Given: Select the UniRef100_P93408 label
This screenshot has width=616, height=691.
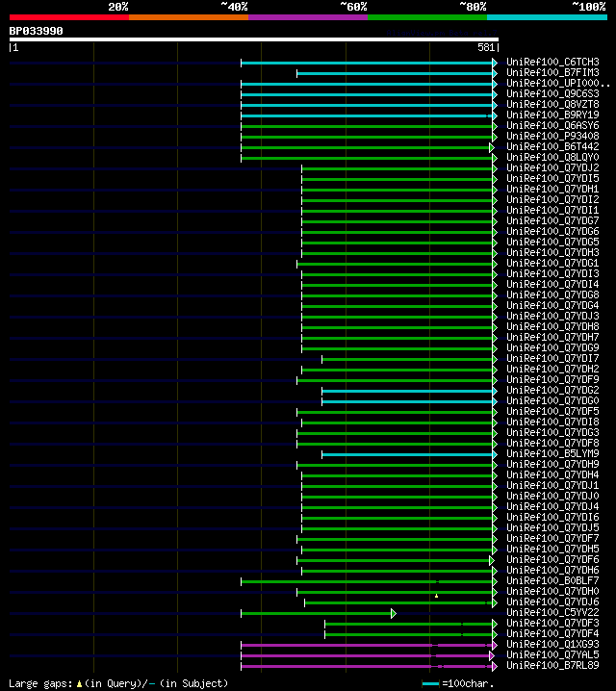Looking at the screenshot, I should [552, 136].
